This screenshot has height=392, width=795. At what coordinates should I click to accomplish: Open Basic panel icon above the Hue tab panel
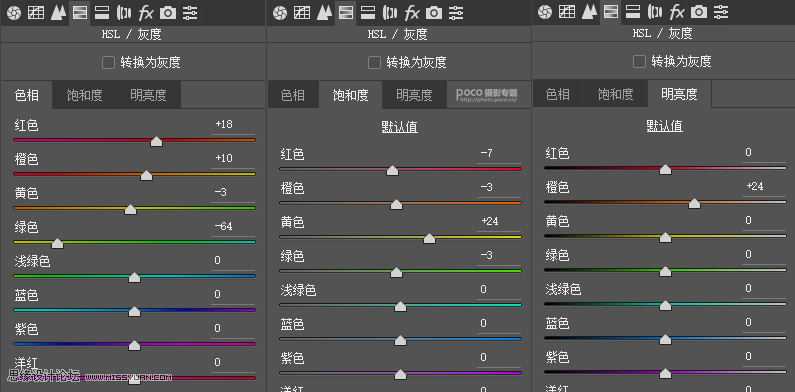(14, 13)
